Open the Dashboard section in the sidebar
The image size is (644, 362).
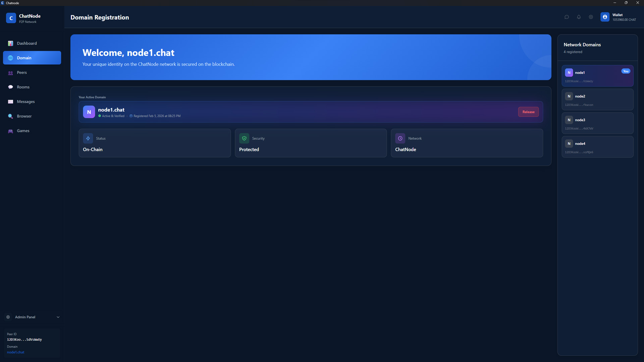26,43
